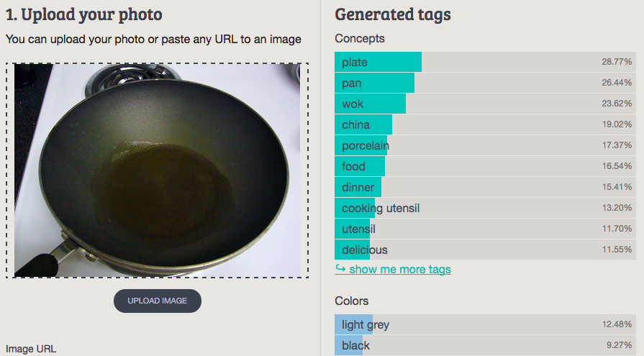Click the 'cooking utensil' tag row
This screenshot has height=356, width=644.
(485, 208)
